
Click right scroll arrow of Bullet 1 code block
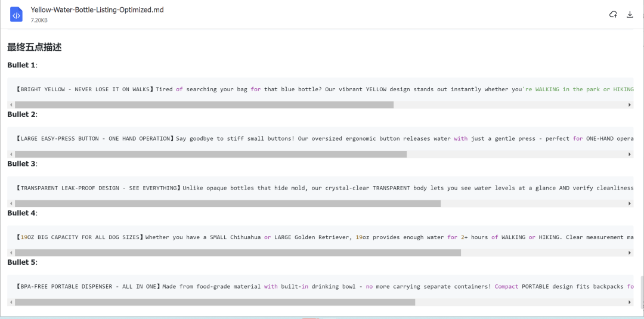630,105
